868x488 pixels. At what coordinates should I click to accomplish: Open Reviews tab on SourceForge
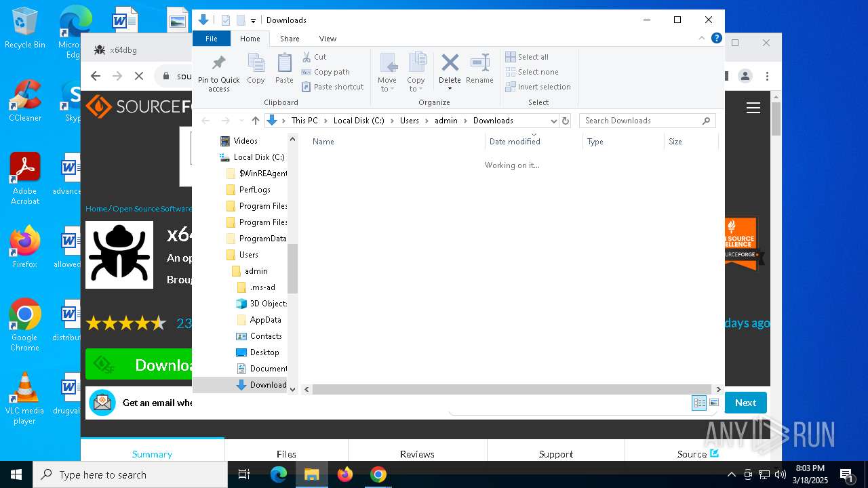pyautogui.click(x=417, y=453)
